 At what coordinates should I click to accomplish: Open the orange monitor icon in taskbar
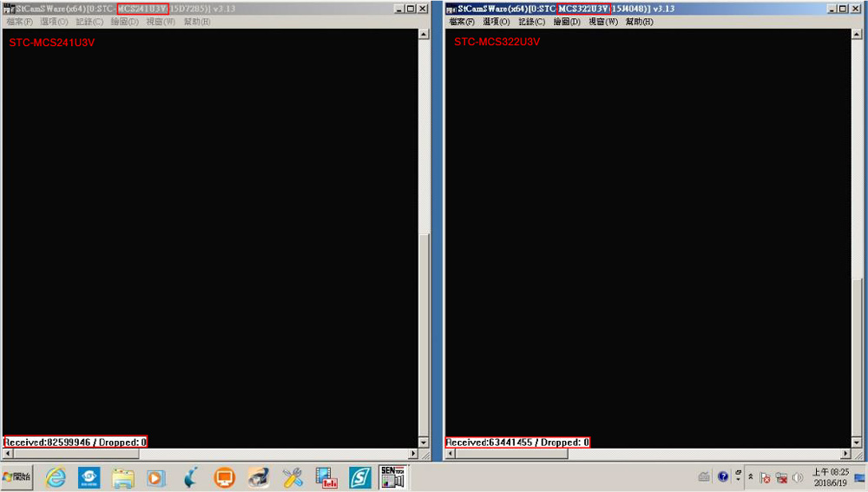point(224,476)
